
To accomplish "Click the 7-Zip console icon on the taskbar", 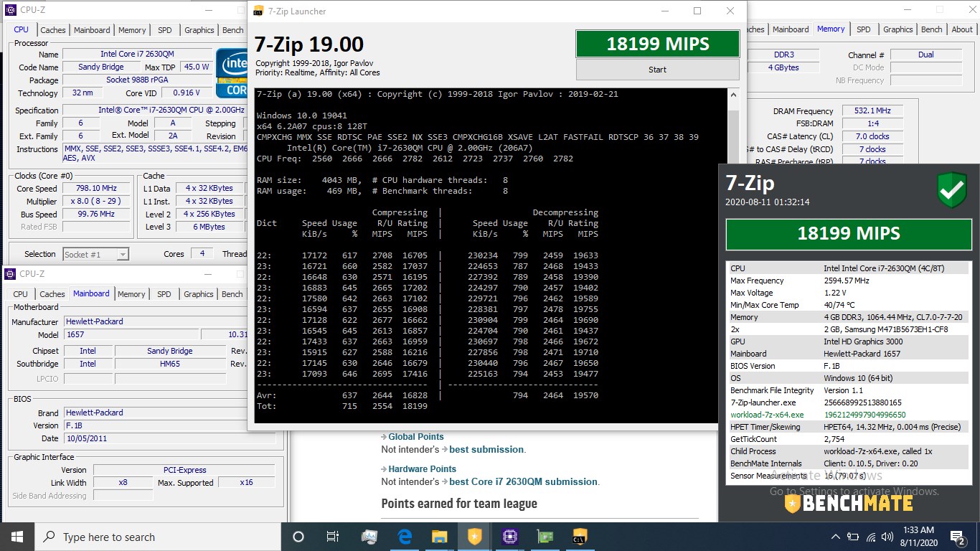I will point(580,537).
